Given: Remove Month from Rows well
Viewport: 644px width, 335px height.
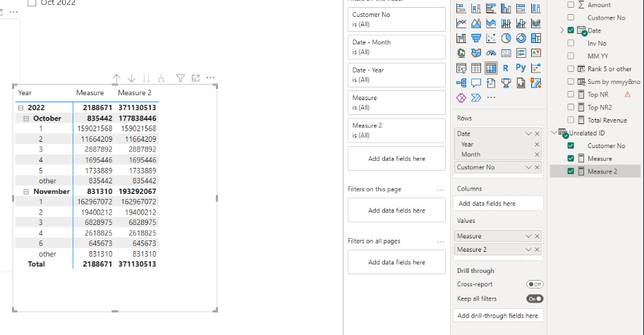Looking at the screenshot, I should point(537,154).
